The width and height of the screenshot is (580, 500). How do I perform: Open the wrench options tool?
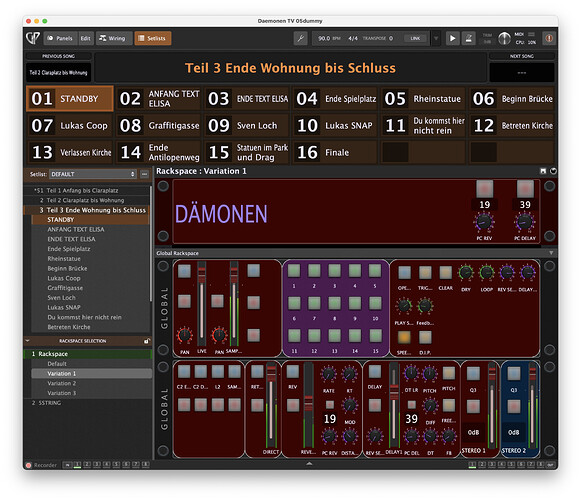pos(301,38)
